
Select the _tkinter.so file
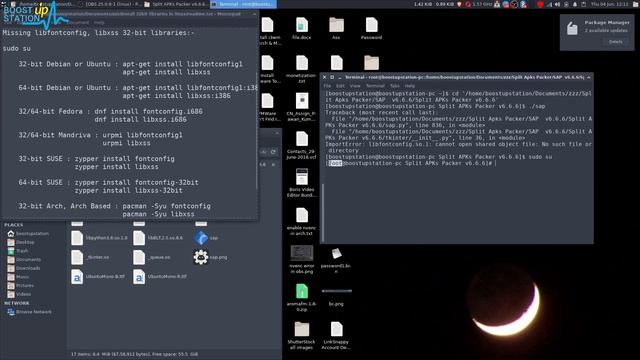tap(90, 257)
